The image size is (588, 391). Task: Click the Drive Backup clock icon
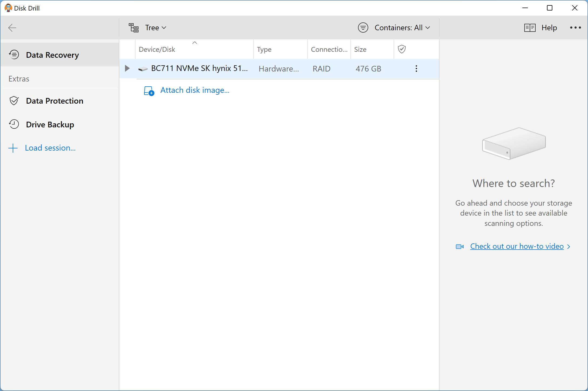tap(13, 124)
